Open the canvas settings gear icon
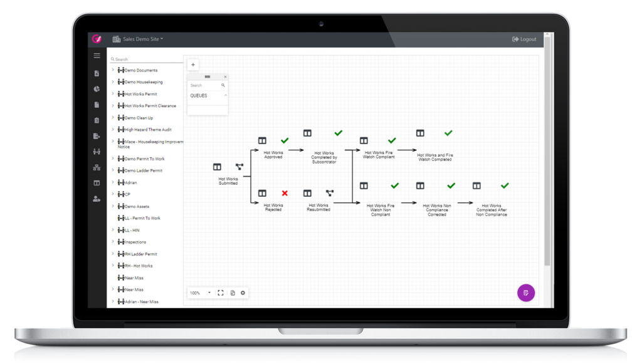The image size is (642, 364). pyautogui.click(x=243, y=293)
